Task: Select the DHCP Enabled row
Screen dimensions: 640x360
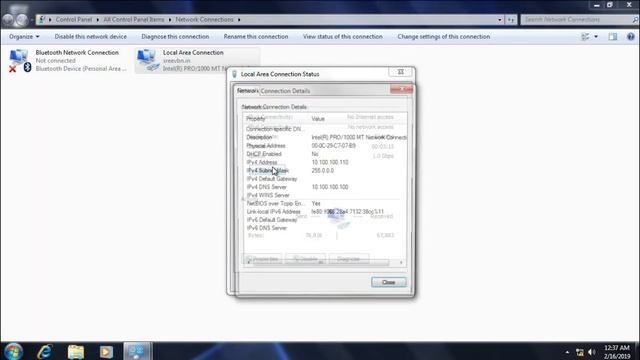Action: pyautogui.click(x=325, y=154)
